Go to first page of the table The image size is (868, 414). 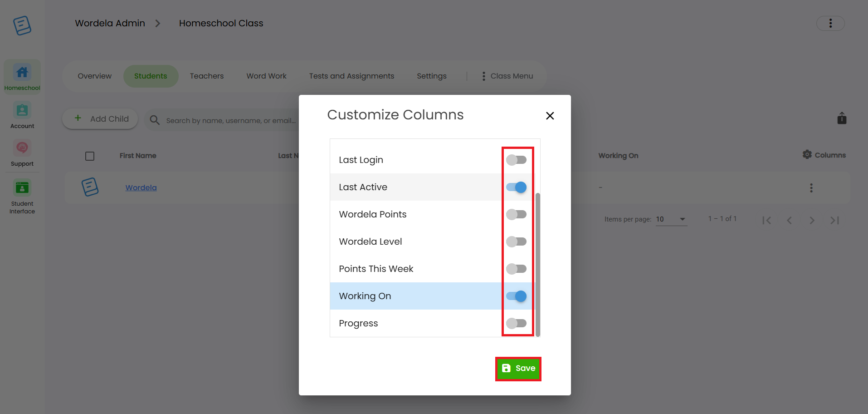click(x=767, y=220)
